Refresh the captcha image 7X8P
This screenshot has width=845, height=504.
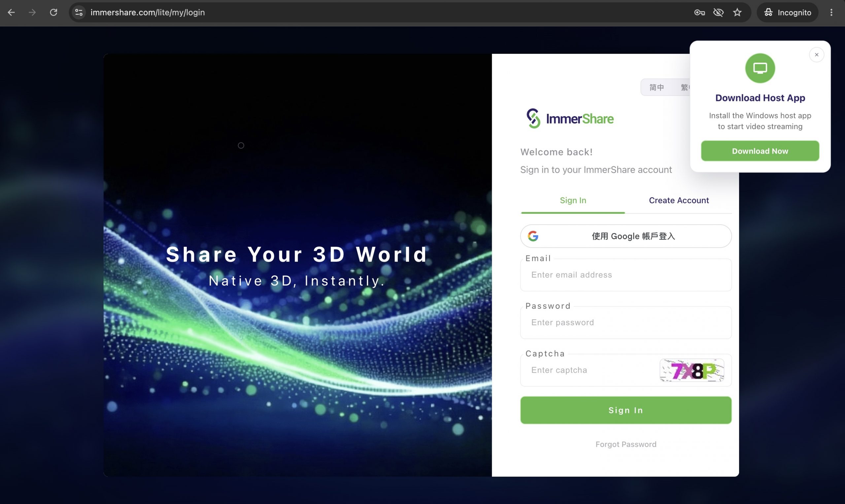(x=692, y=370)
